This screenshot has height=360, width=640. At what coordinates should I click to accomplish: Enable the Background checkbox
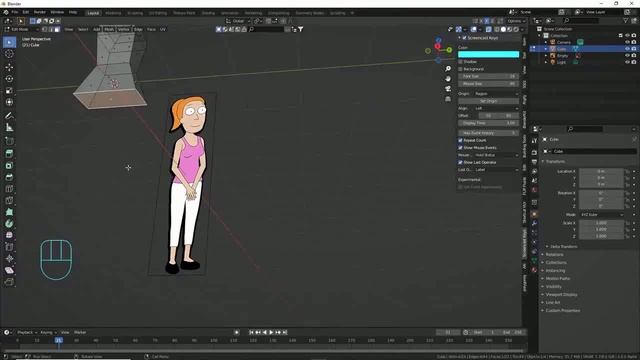point(460,69)
